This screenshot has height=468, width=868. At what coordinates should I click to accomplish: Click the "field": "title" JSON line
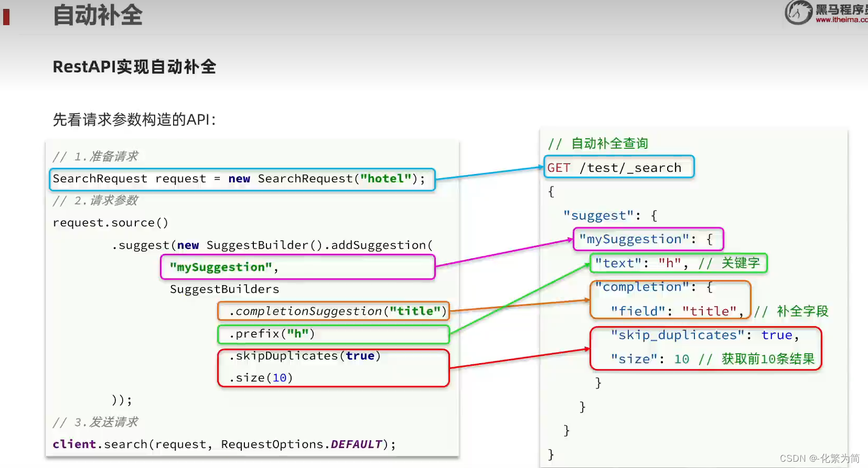click(x=677, y=311)
